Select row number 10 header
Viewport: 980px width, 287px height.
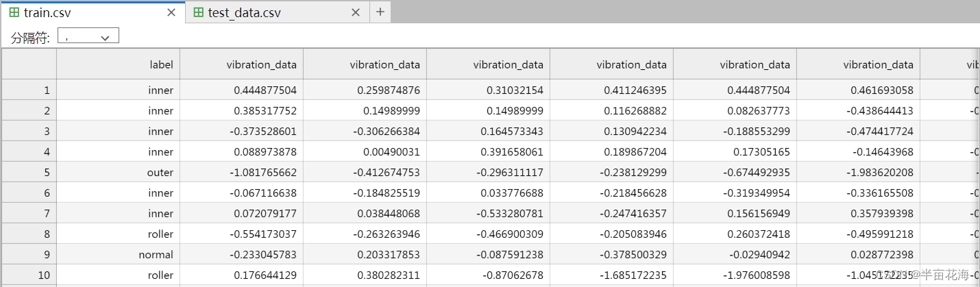(x=29, y=275)
